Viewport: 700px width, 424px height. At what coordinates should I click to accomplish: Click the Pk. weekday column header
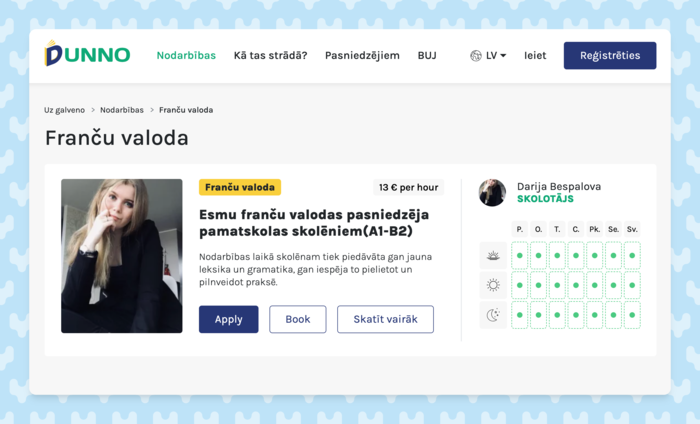point(594,229)
